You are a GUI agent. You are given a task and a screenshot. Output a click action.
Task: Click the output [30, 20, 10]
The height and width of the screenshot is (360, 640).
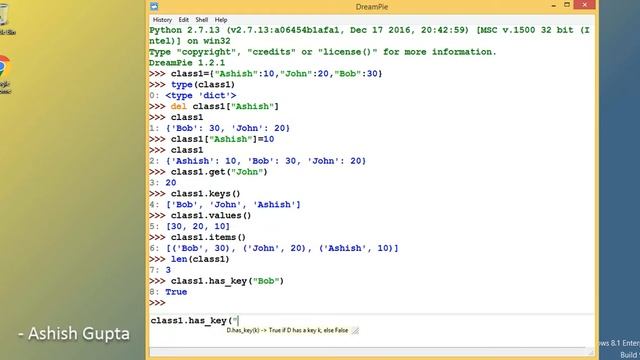click(198, 226)
